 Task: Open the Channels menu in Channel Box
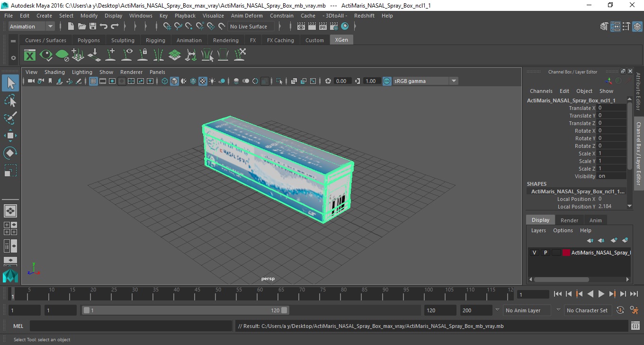pos(541,91)
